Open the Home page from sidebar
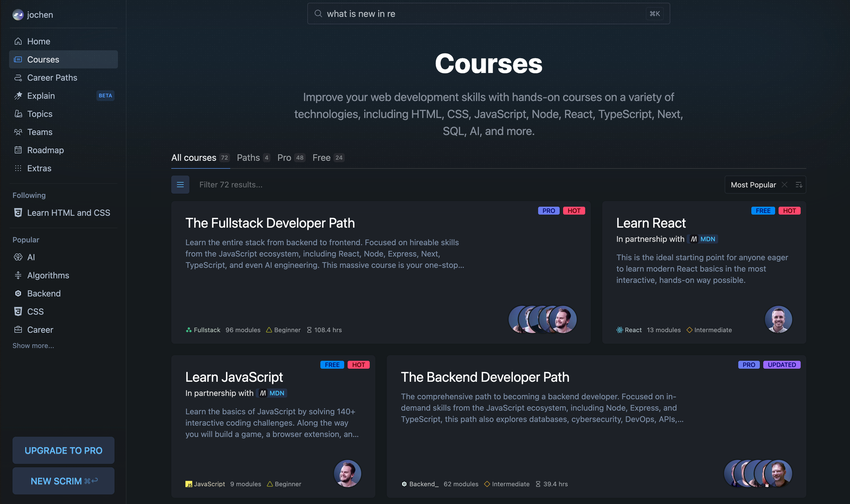 pos(63,41)
